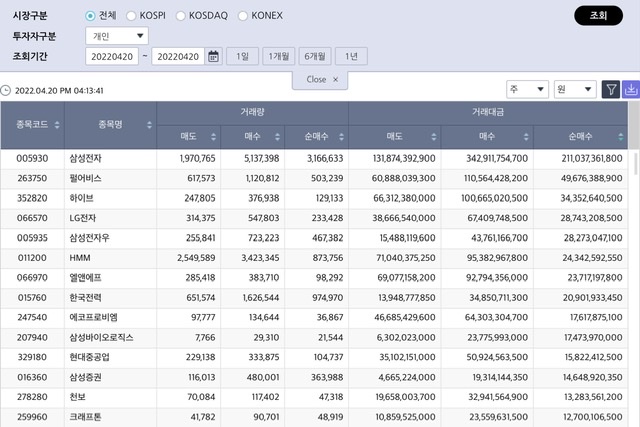The width and height of the screenshot is (640, 427).
Task: Close the filter panel via Close tab
Action: [x=321, y=79]
